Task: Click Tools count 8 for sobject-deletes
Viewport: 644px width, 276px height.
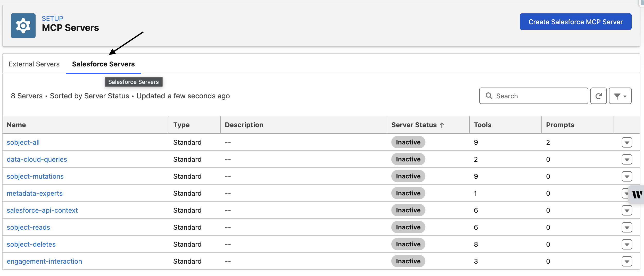Action: 476,244
